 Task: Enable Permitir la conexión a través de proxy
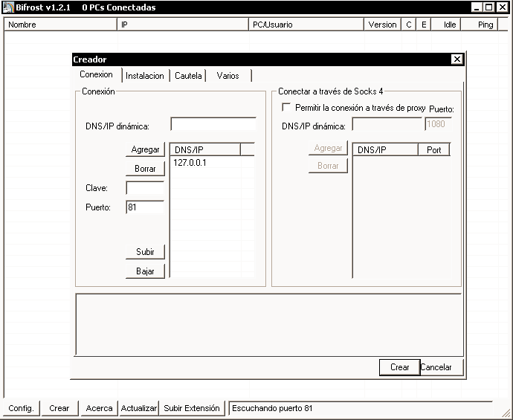(286, 107)
